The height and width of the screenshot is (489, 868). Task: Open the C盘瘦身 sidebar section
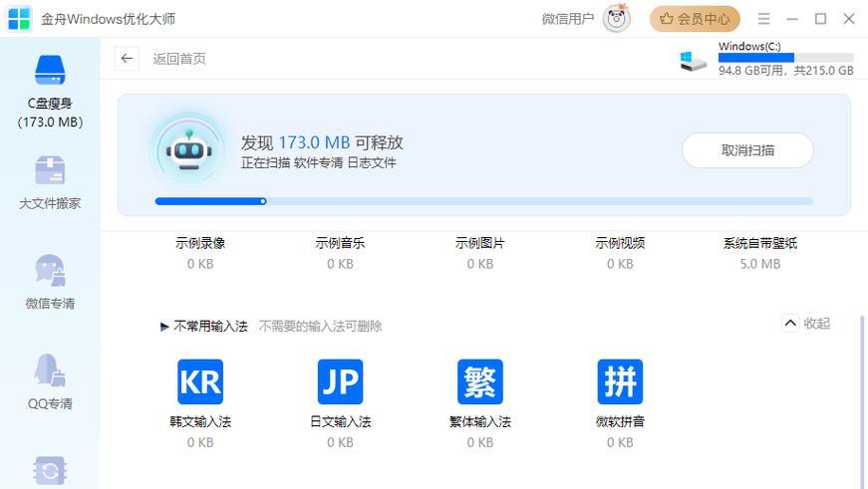pos(50,91)
